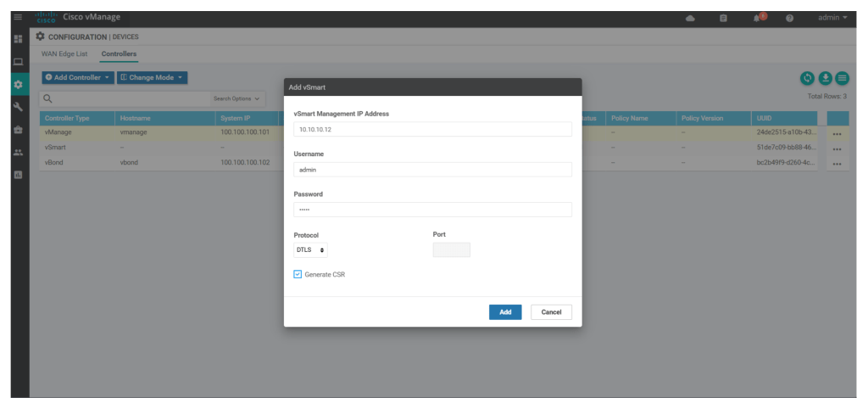Open the help question mark icon
This screenshot has height=409, width=868.
(789, 18)
